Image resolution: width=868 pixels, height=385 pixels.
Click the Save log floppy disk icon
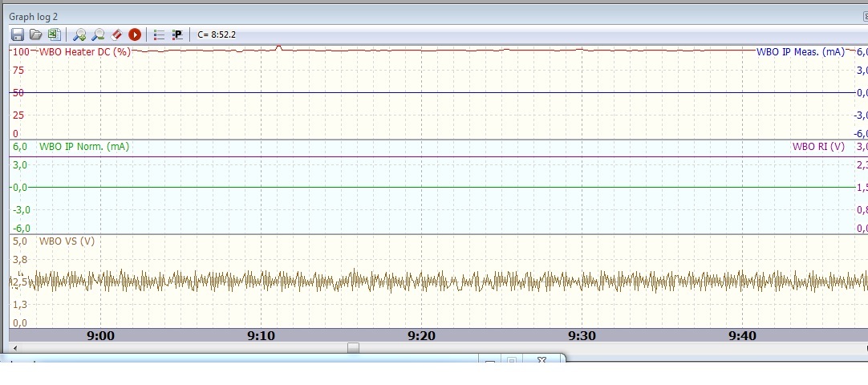coord(17,34)
